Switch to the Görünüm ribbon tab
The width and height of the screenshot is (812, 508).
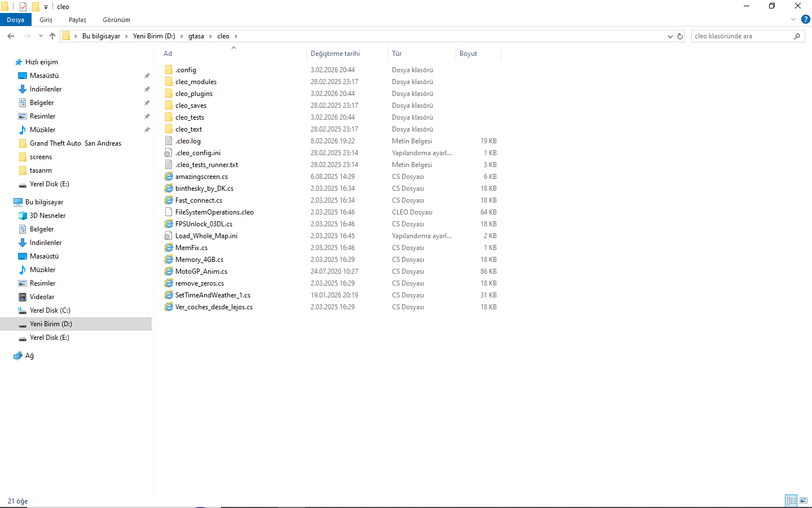click(x=116, y=20)
